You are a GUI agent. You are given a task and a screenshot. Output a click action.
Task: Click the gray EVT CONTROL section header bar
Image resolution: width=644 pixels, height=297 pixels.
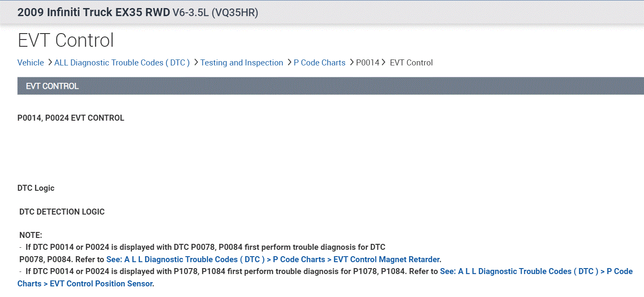[x=330, y=86]
